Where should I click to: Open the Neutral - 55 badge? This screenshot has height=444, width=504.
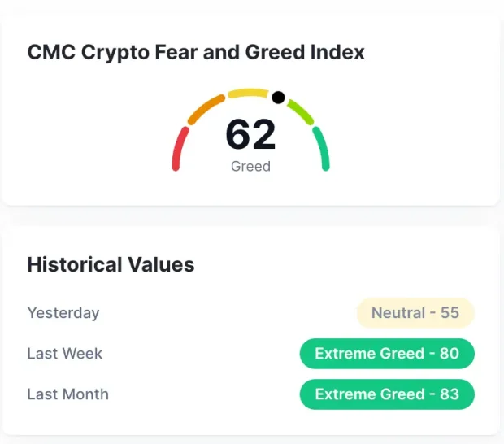[x=415, y=313]
